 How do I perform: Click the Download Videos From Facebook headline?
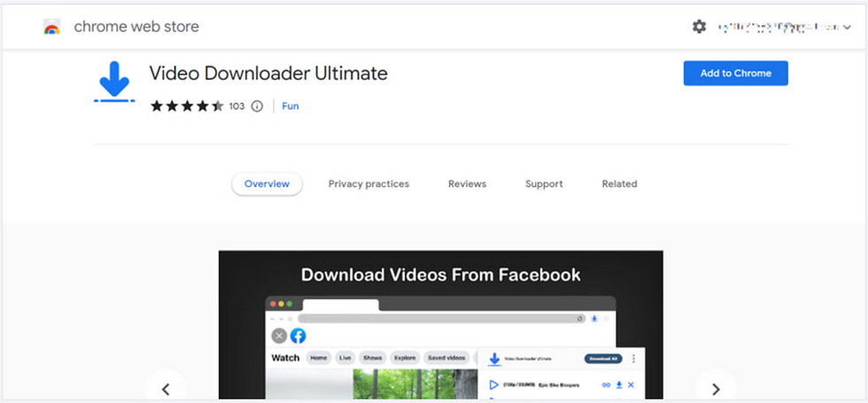pos(441,275)
